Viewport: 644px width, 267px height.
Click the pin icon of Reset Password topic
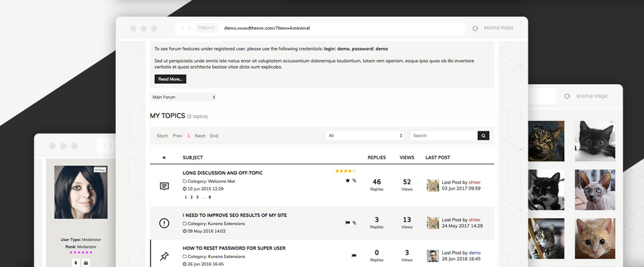point(164,257)
